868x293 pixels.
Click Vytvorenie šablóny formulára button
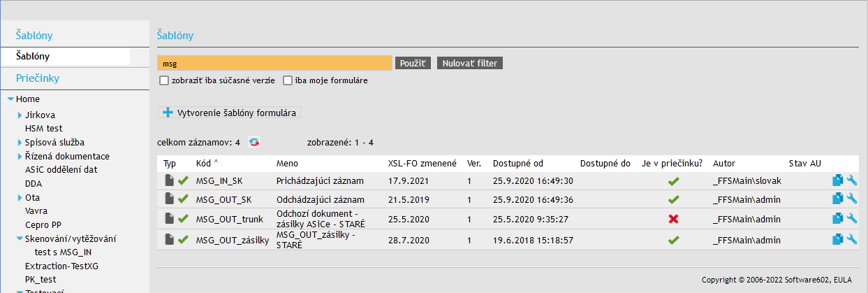[231, 113]
